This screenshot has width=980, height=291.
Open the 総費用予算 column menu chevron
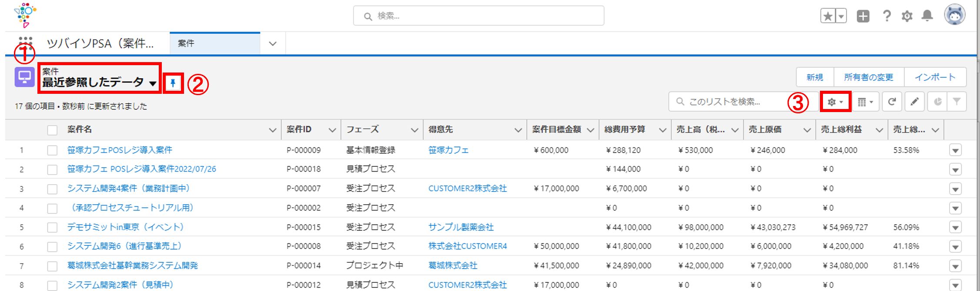[663, 130]
